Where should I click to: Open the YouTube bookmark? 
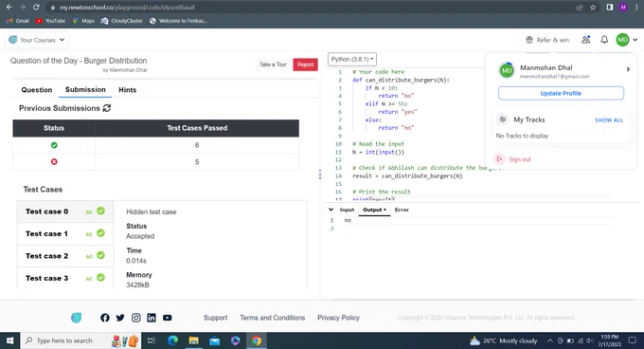(x=50, y=21)
